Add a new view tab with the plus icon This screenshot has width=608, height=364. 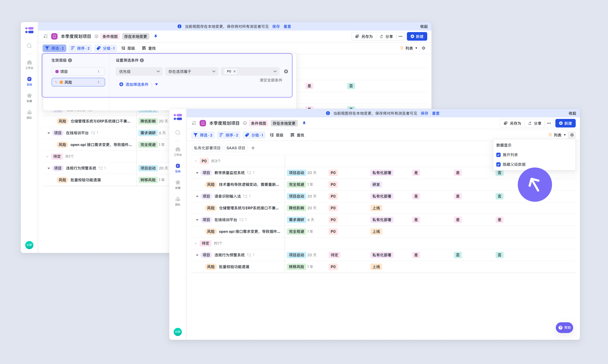coord(253,148)
